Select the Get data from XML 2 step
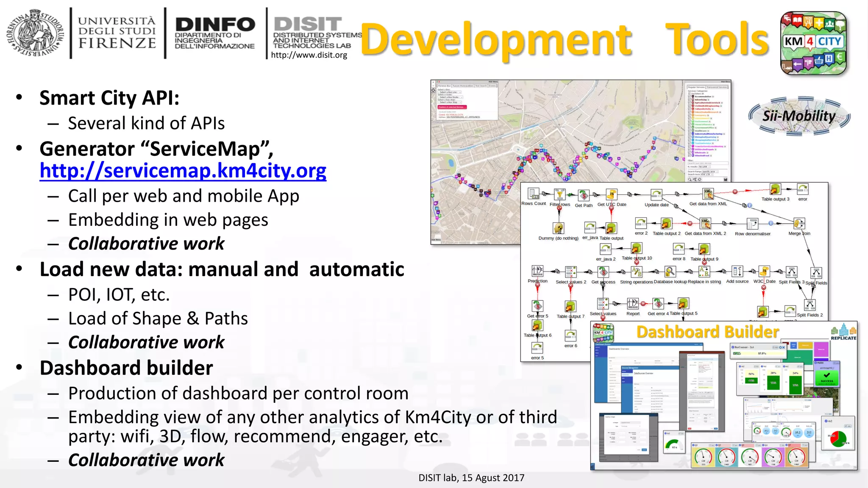This screenshot has width=868, height=488. pyautogui.click(x=705, y=224)
